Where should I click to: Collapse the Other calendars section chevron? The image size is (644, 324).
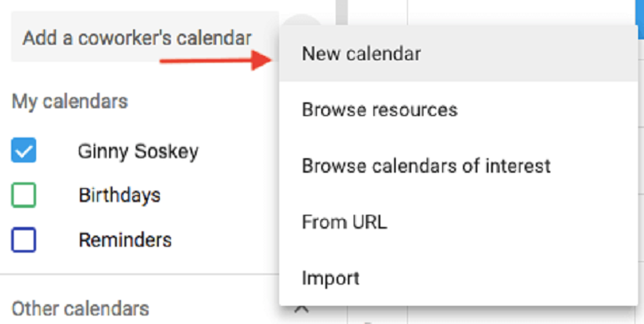coord(302,309)
